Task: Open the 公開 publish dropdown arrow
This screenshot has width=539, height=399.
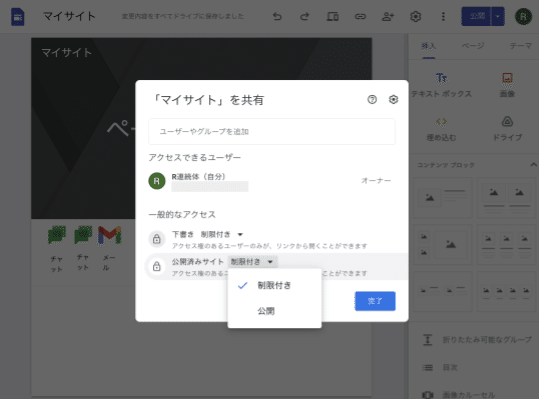Action: pos(498,16)
